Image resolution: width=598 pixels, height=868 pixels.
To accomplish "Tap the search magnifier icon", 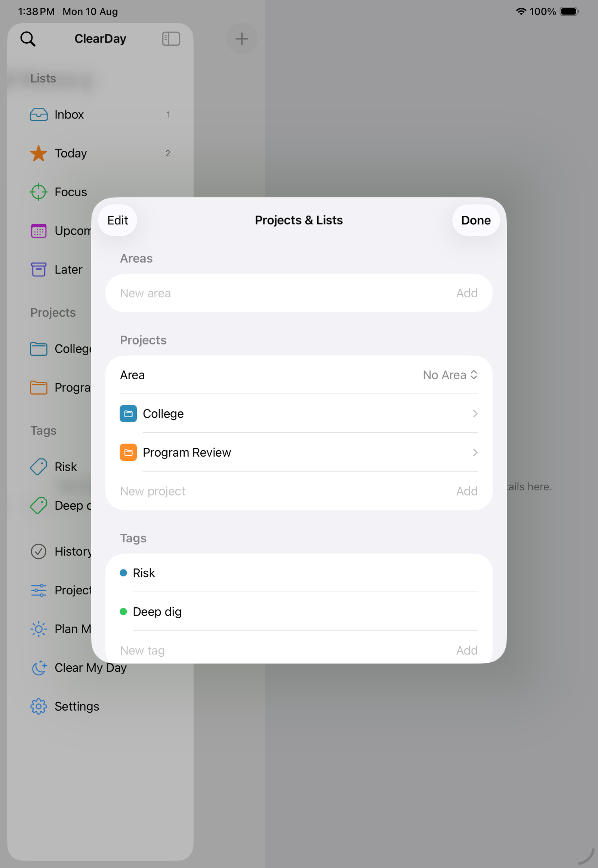I will point(28,39).
